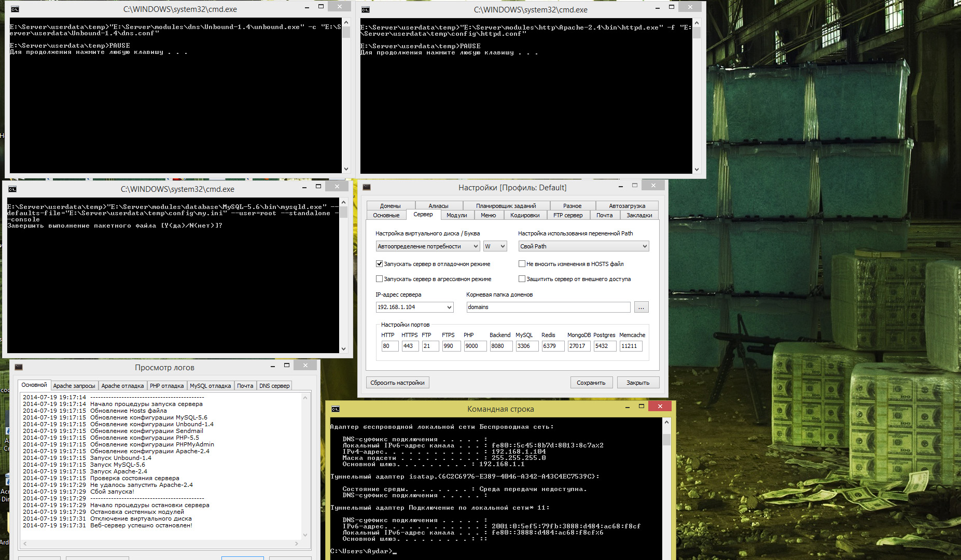Click the Просмотр логов window icon
This screenshot has height=560, width=961.
point(19,367)
